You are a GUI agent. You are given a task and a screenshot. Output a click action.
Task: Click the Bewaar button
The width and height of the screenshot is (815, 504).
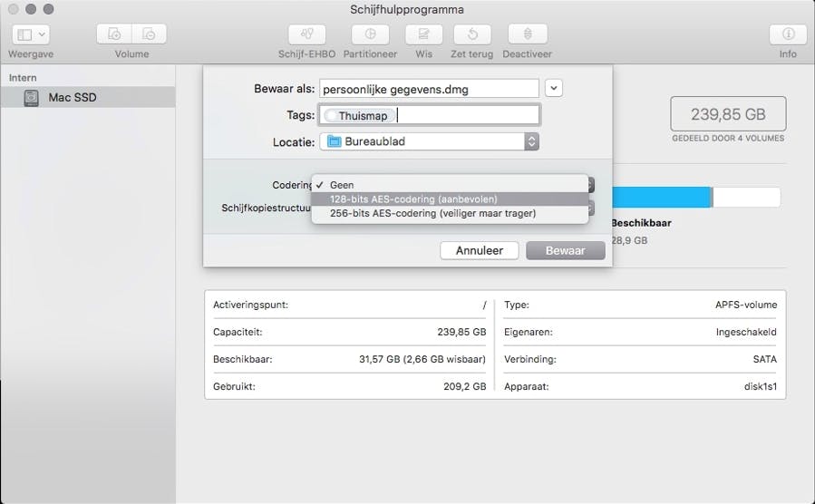point(565,250)
